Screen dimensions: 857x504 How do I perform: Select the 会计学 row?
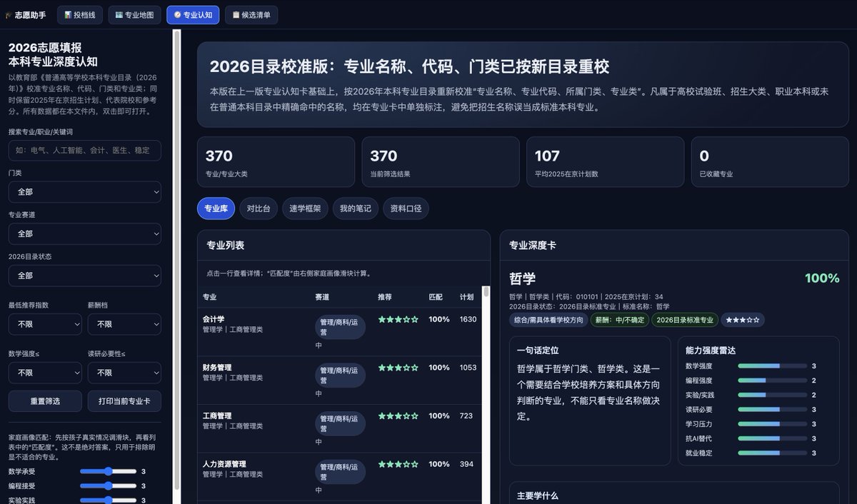[x=340, y=332]
